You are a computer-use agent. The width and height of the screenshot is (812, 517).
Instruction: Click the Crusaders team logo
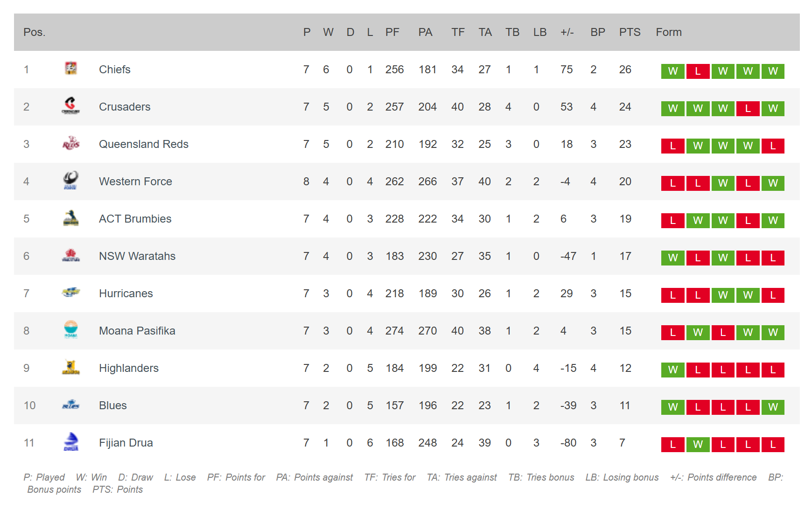coord(71,106)
